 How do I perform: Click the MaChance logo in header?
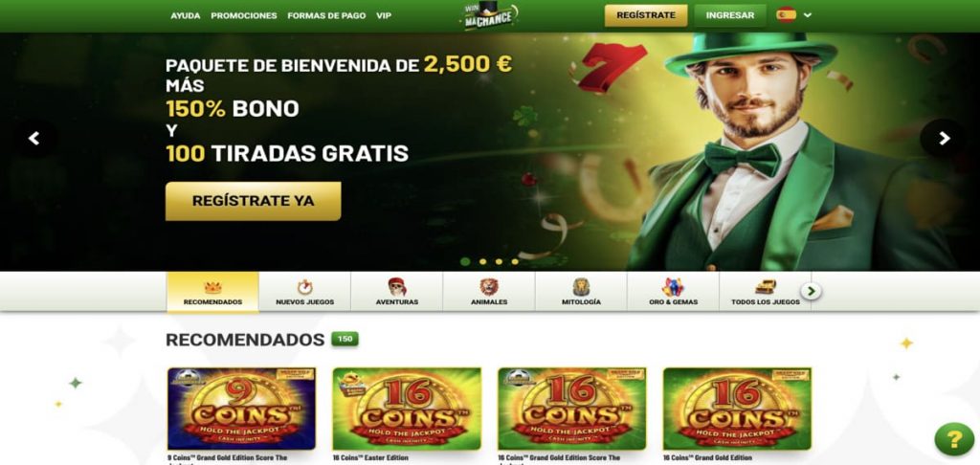point(490,15)
